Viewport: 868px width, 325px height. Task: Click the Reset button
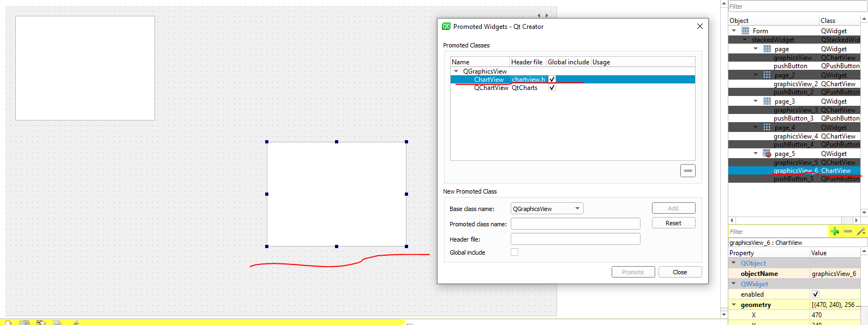[x=673, y=223]
